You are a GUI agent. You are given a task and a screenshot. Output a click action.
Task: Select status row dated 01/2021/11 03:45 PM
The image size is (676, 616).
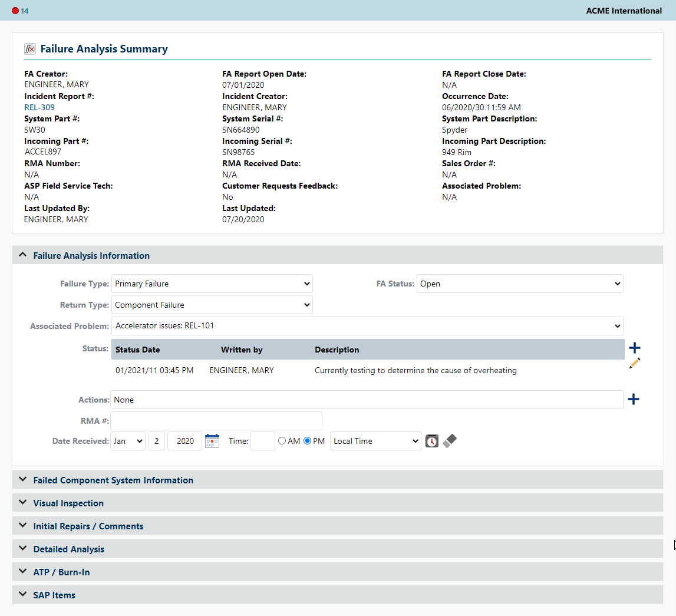click(368, 370)
